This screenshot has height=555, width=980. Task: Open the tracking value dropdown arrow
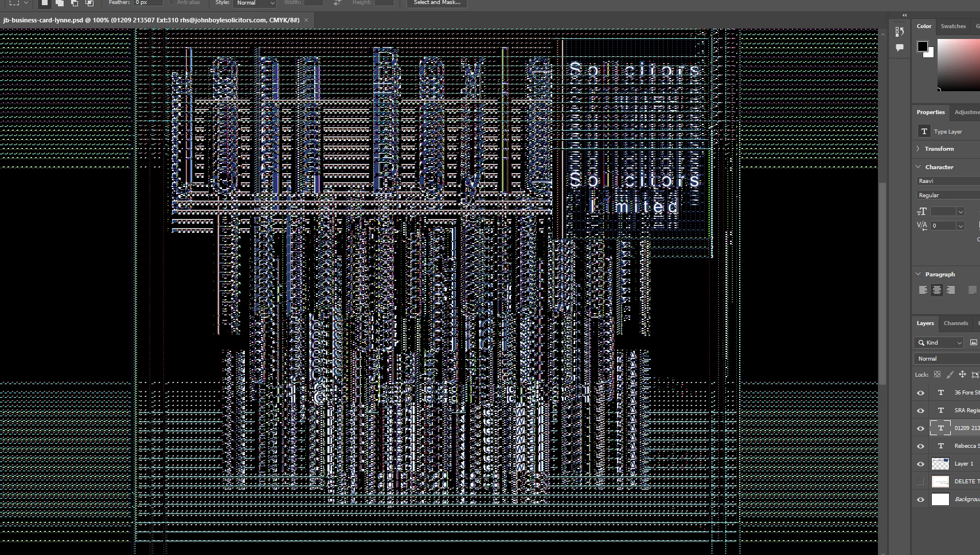961,226
